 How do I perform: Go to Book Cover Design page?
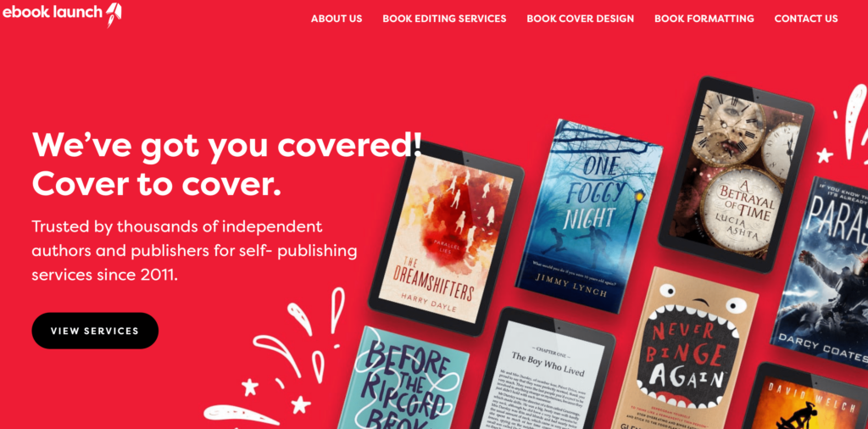click(580, 19)
